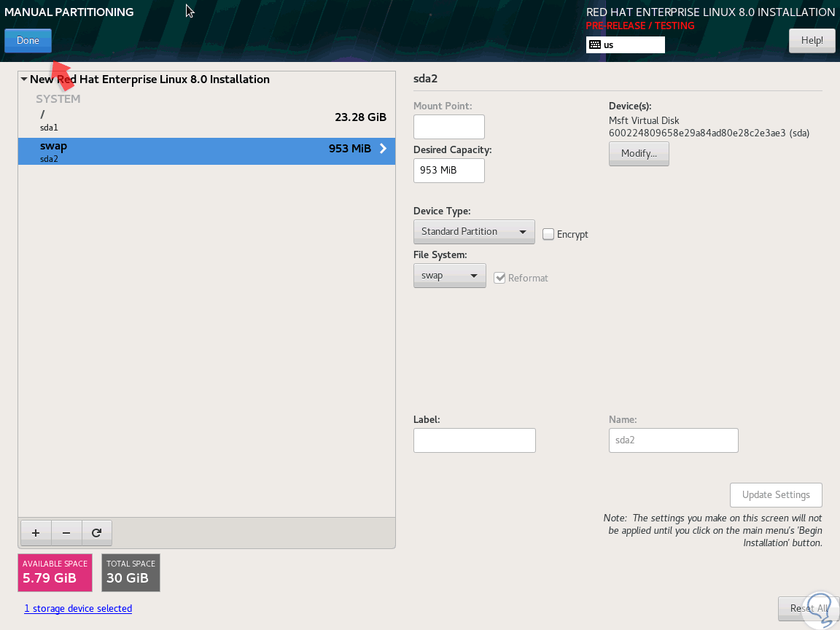This screenshot has height=630, width=840.
Task: Focus the Mount Point field
Action: 449,127
